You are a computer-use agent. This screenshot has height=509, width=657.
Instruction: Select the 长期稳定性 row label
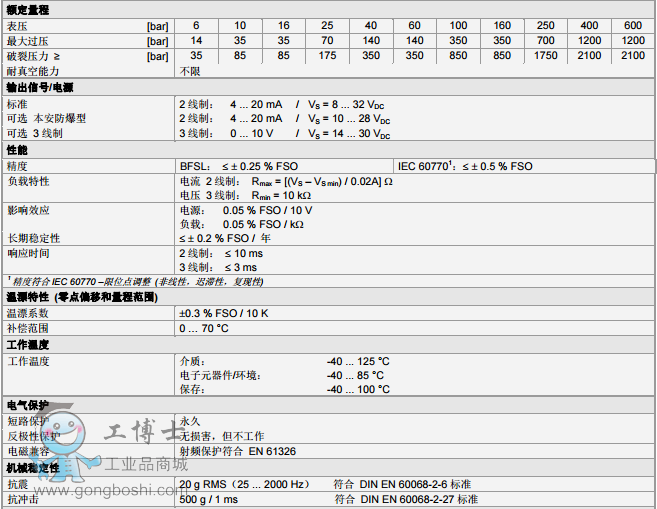tap(34, 238)
